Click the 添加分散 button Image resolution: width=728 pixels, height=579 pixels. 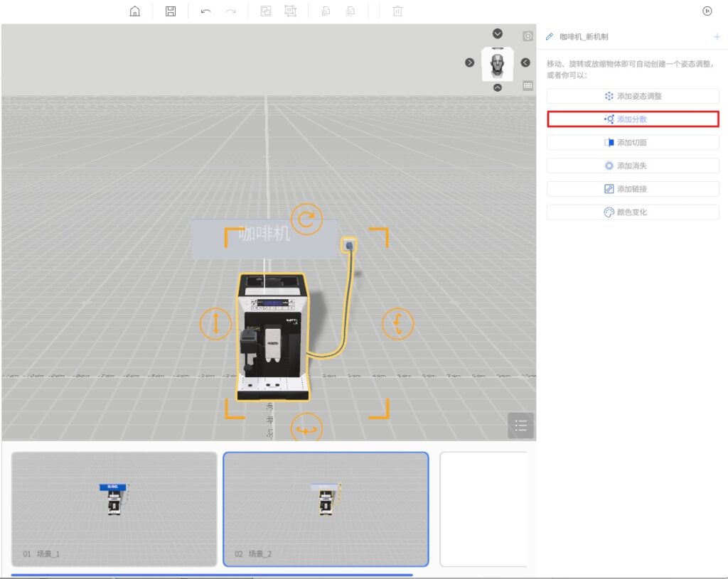633,119
